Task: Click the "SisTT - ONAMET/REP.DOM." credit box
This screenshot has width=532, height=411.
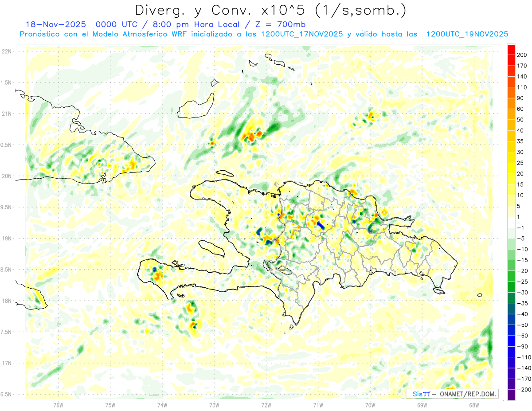Action: (452, 394)
